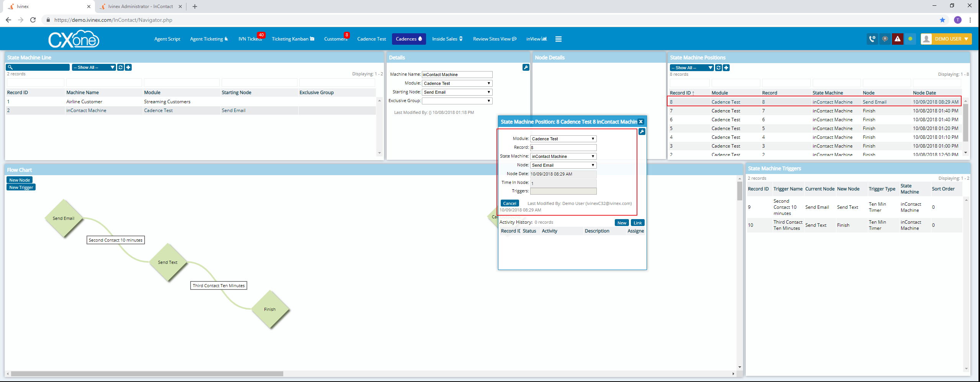Viewport: 980px width, 382px height.
Task: Close the Ivinex Administrator browser tab
Action: [180, 7]
